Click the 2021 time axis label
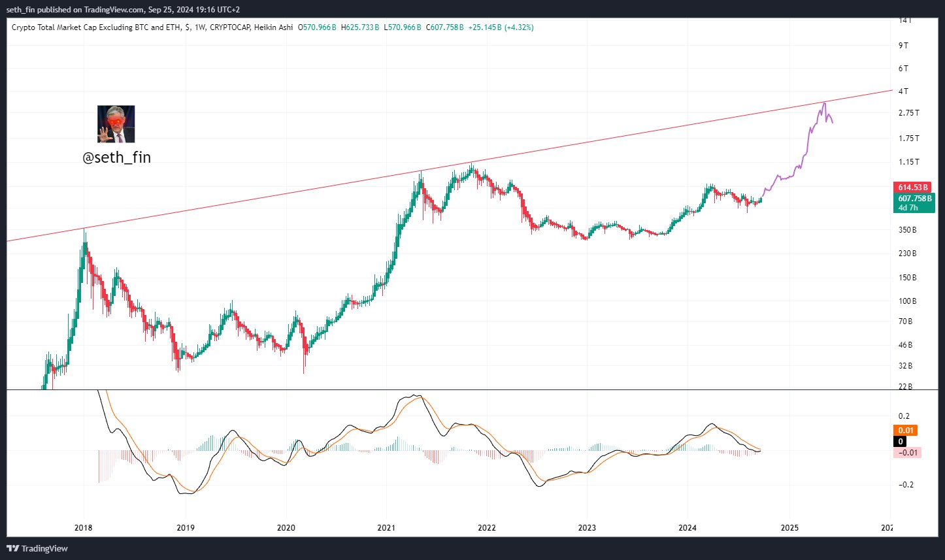Viewport: 945px width, 560px height. click(386, 528)
